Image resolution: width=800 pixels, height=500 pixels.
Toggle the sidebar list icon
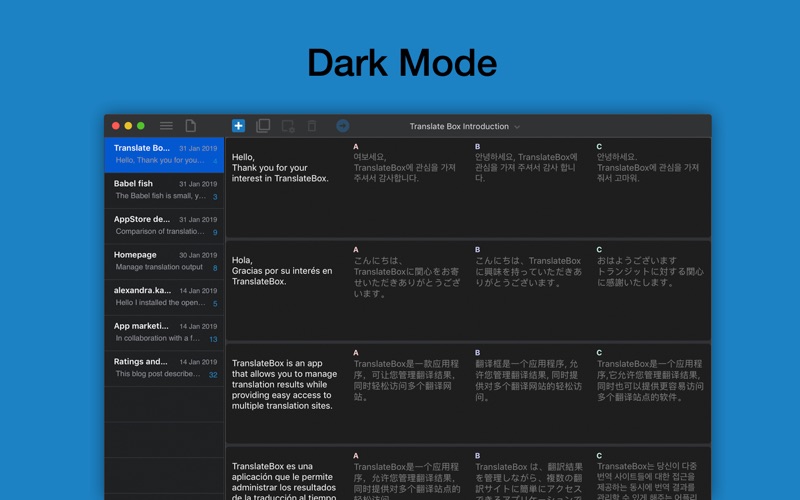[166, 126]
